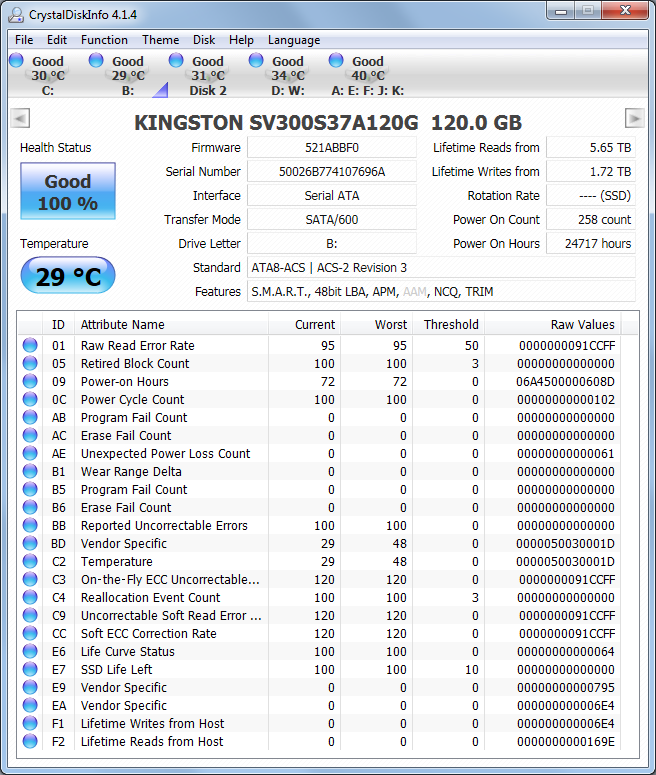Select the A: E: F: J: K: disk orb
This screenshot has width=656, height=775.
pos(336,60)
